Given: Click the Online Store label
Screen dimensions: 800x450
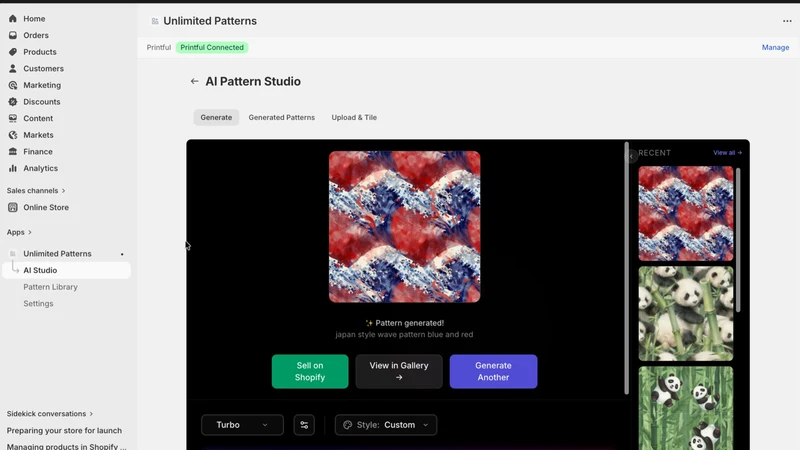Looking at the screenshot, I should (46, 208).
